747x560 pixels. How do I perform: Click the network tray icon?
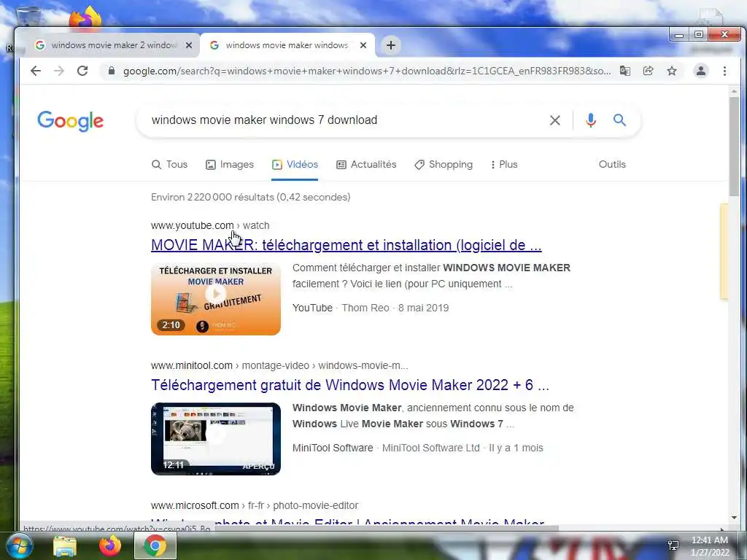coord(673,545)
